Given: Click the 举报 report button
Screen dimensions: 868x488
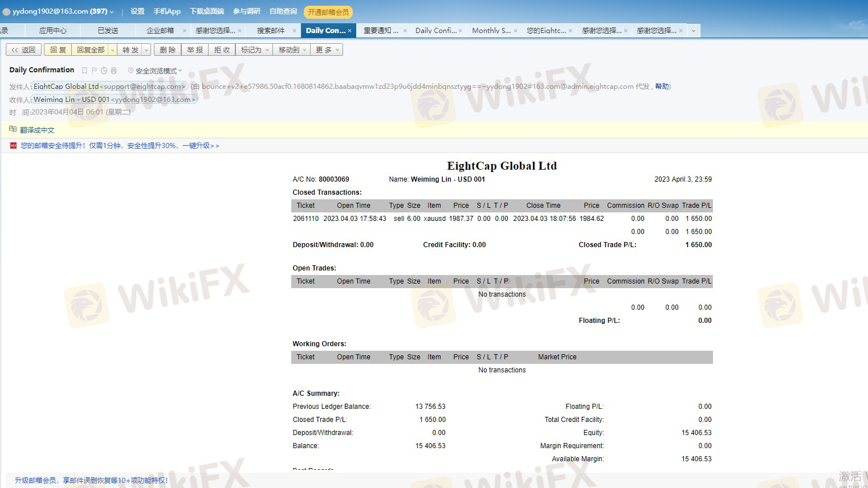Looking at the screenshot, I should pyautogui.click(x=195, y=50).
